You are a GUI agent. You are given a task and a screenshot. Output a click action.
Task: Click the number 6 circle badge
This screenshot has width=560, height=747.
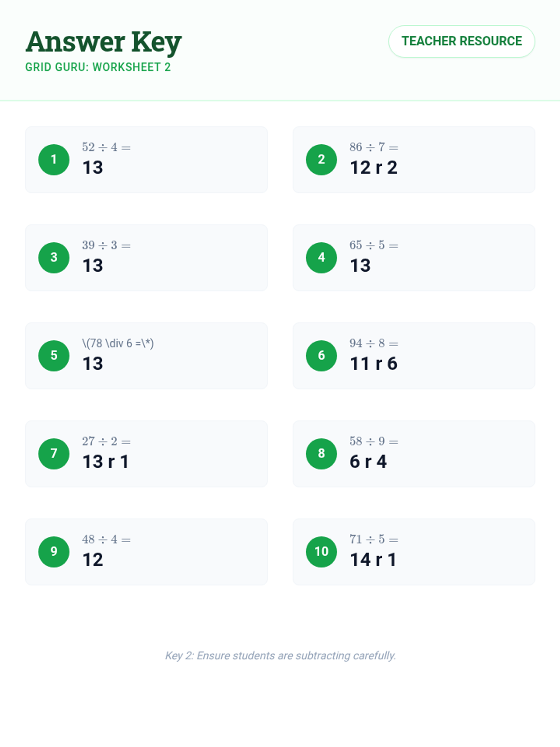[321, 356]
